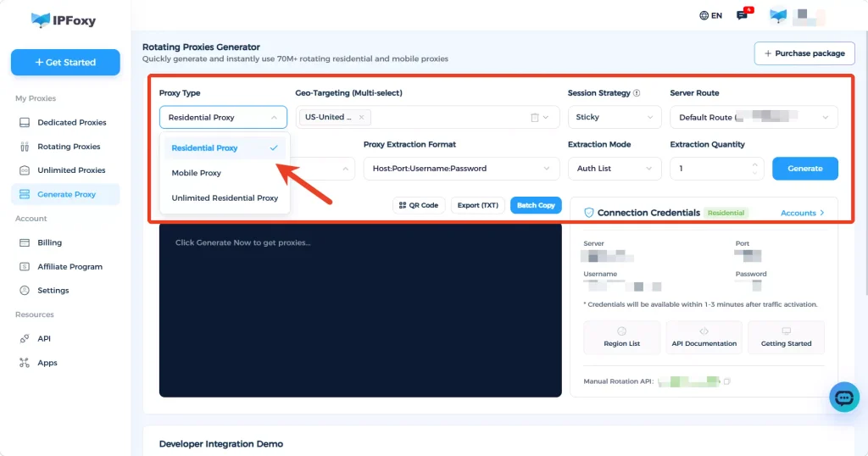Remove the US-United tag

tap(361, 117)
